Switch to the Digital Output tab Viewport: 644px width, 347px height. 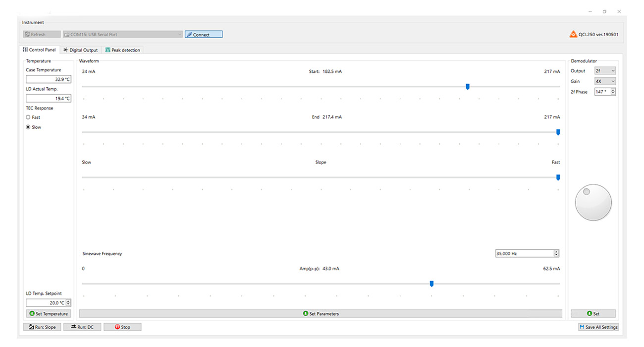pos(81,50)
